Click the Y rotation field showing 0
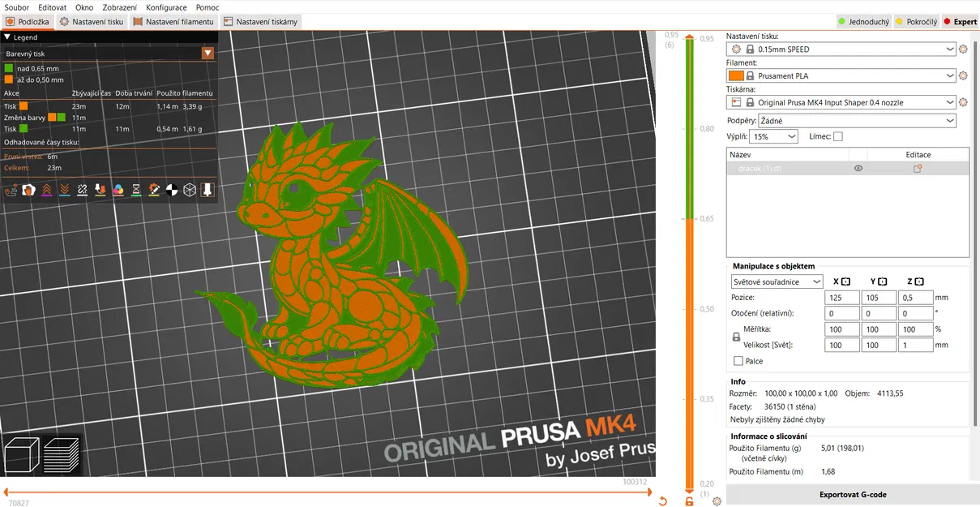The image size is (980, 507). (x=879, y=313)
